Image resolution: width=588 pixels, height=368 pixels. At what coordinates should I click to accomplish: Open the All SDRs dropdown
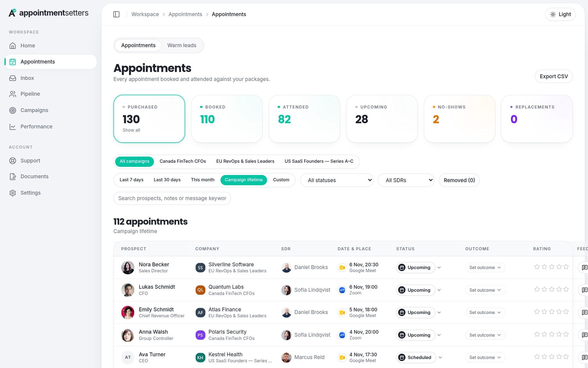[x=406, y=180]
